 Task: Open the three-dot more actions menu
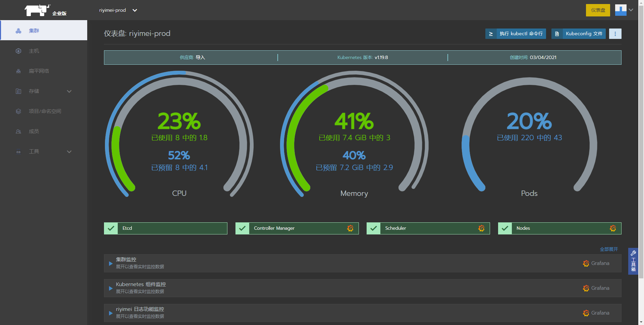click(x=615, y=34)
